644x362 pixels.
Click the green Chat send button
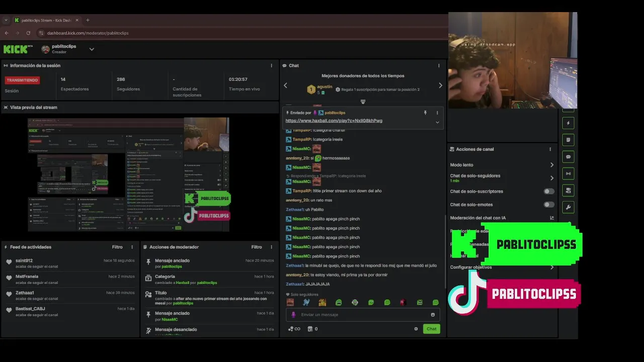pos(432,329)
